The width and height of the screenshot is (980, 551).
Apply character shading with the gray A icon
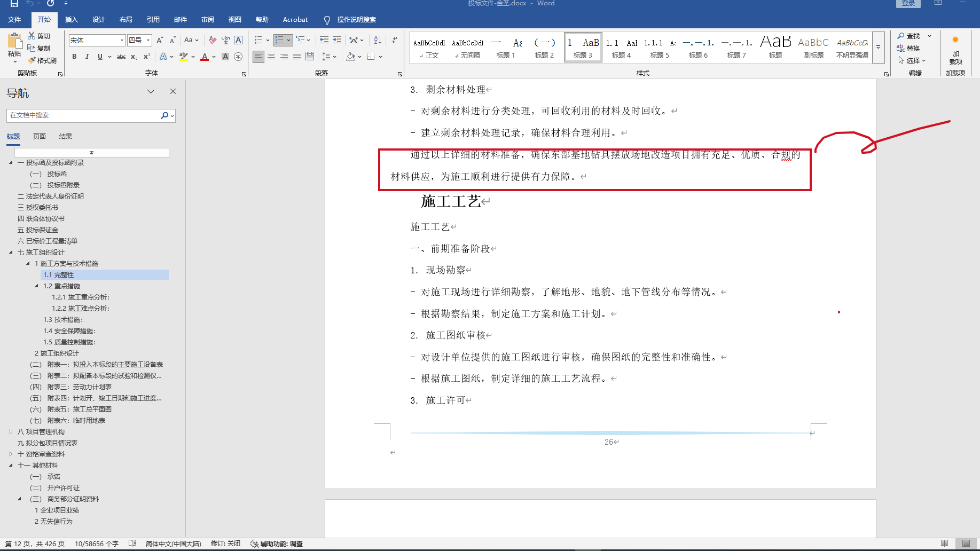225,57
